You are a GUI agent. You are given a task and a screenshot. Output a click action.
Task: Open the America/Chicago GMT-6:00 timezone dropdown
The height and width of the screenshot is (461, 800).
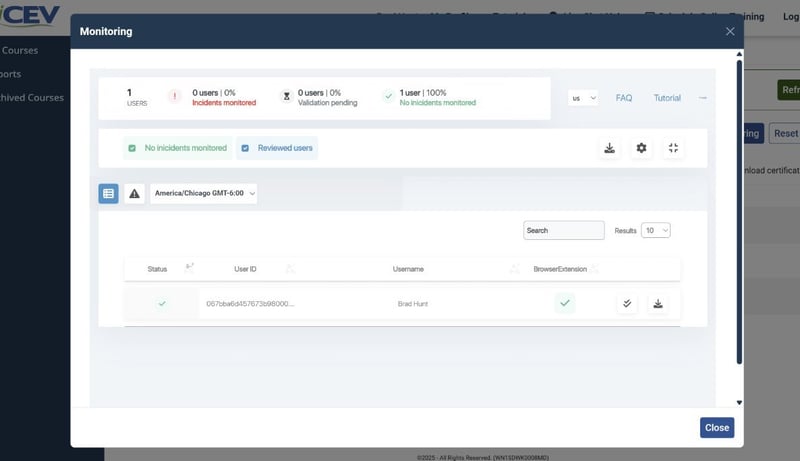point(204,193)
